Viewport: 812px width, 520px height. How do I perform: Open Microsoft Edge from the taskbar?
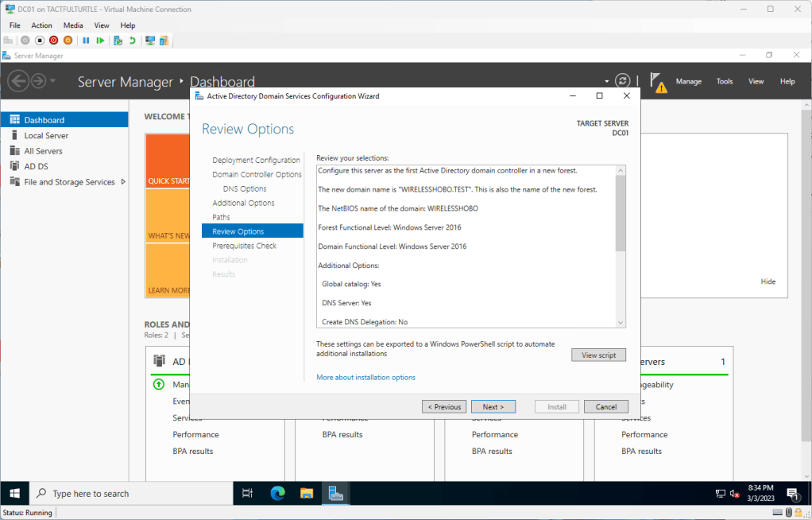[277, 493]
